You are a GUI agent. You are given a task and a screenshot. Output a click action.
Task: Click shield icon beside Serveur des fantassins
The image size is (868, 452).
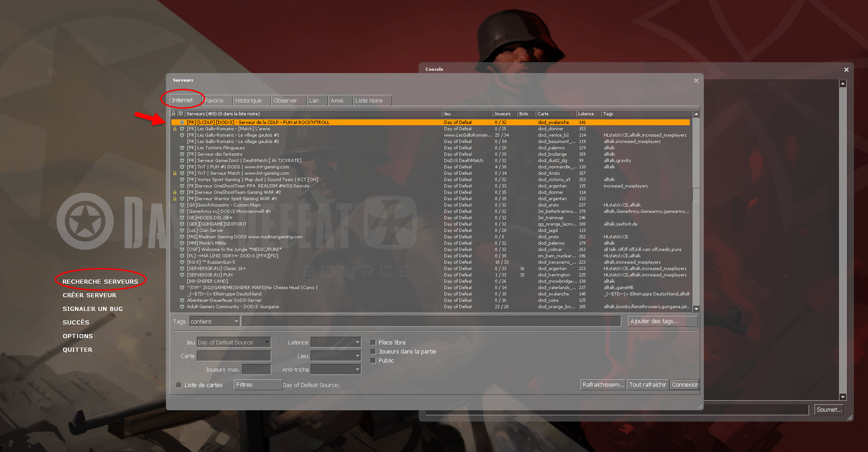[182, 154]
